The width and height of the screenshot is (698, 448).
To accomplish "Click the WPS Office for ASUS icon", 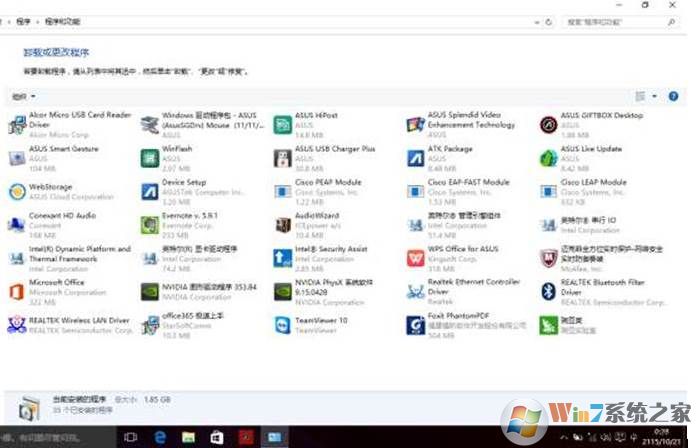I will click(416, 257).
